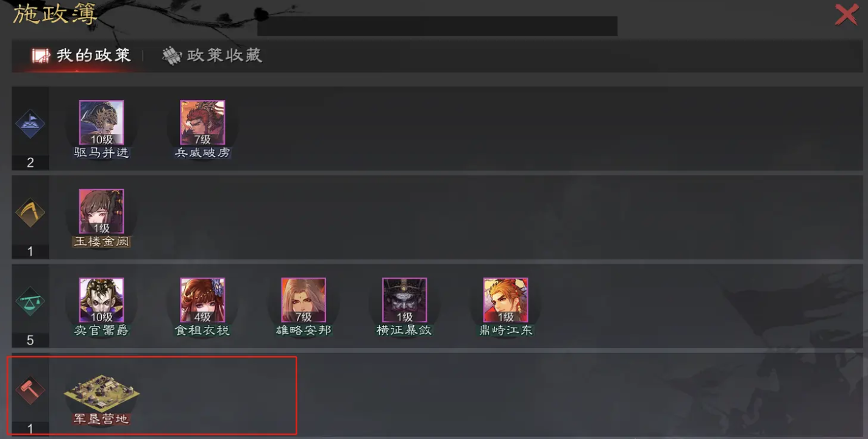Click the 卖官鬻爵 name label
Screen dimensions: 868x439
coord(101,331)
